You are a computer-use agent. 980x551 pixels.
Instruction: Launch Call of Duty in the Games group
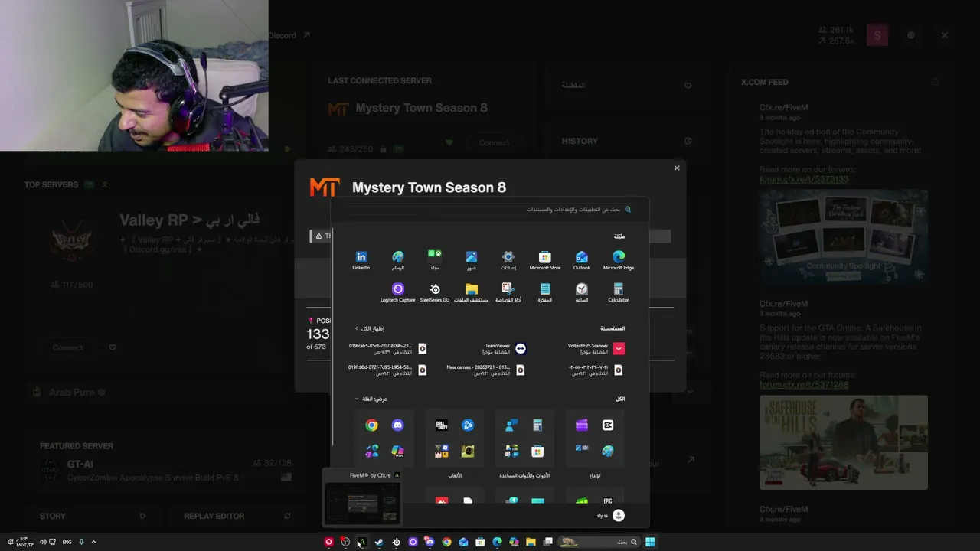click(x=442, y=425)
